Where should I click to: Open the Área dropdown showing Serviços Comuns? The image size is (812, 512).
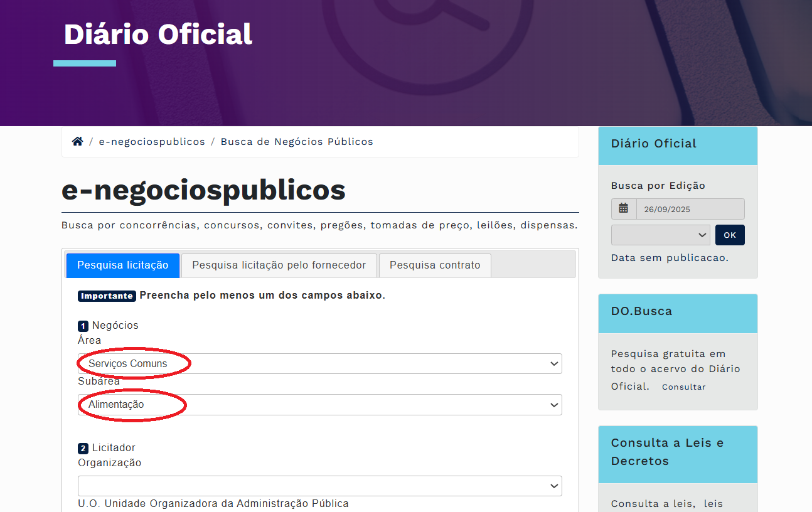pos(319,363)
